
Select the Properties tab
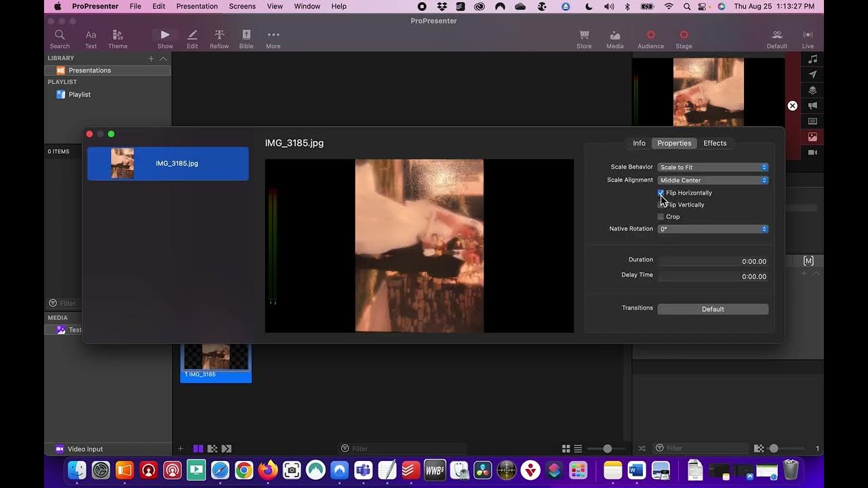click(674, 143)
